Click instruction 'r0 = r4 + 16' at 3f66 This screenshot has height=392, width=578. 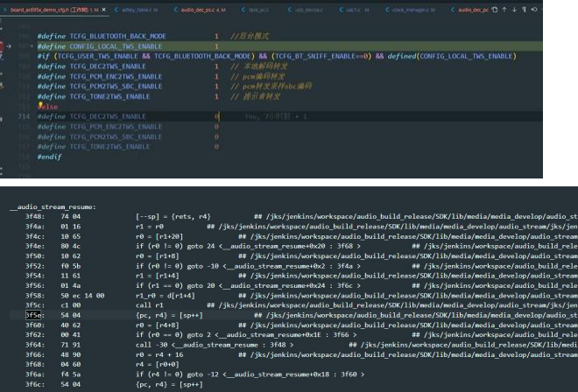[x=159, y=354]
